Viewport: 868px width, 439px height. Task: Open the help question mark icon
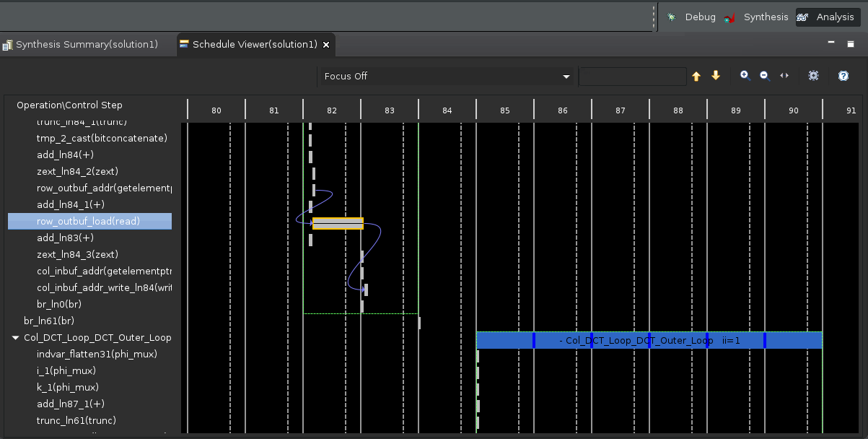click(843, 76)
